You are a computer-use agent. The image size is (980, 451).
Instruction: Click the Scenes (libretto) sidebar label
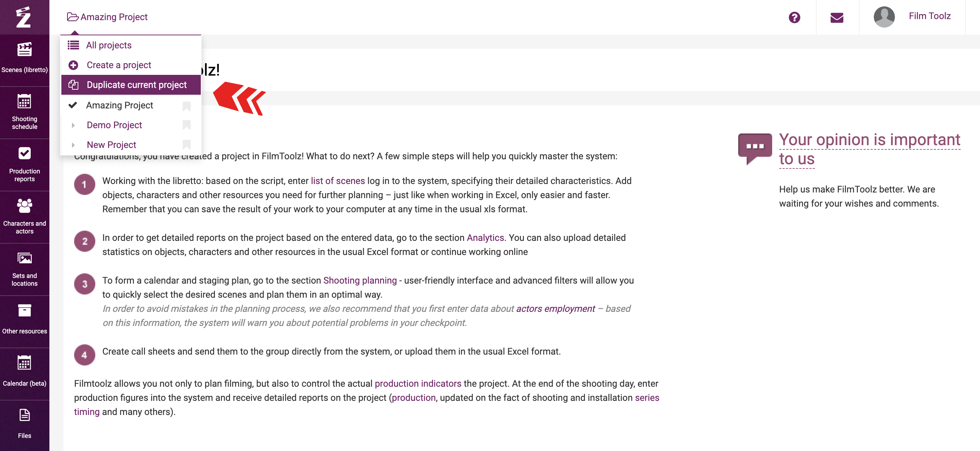tap(24, 70)
